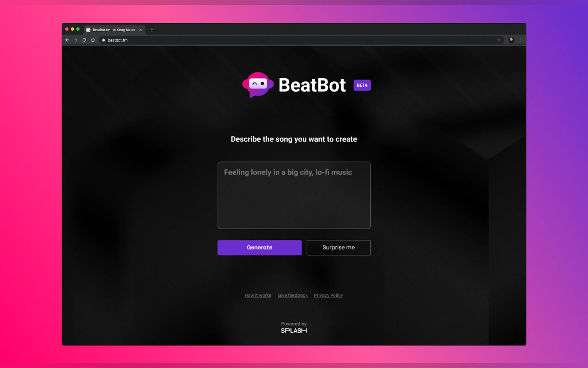
Task: Open a new tab with the plus icon
Action: tap(152, 30)
